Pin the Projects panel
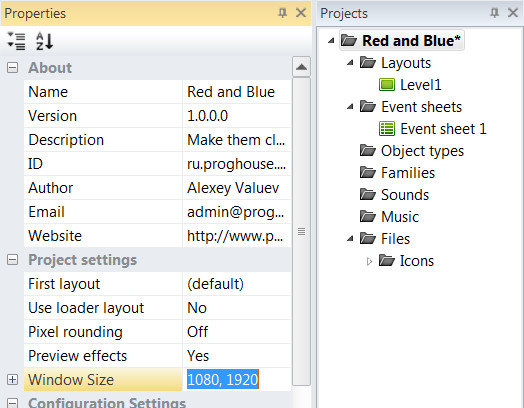 point(494,13)
